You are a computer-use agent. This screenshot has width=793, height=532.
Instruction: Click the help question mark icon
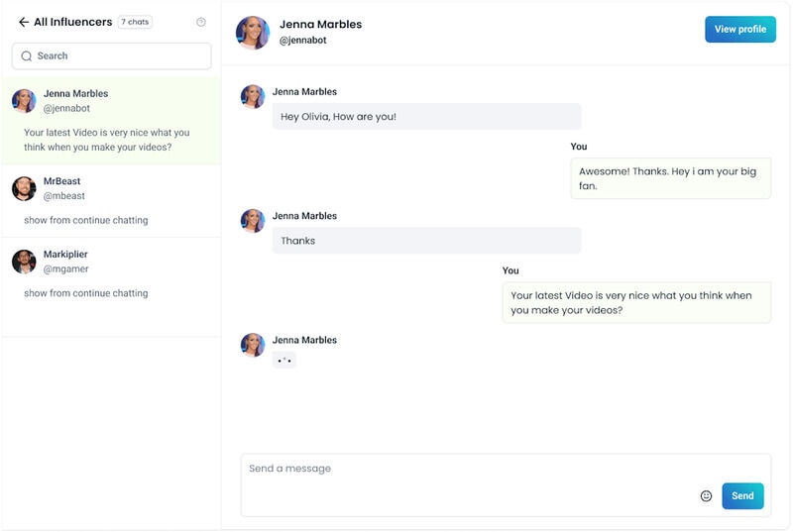[201, 22]
